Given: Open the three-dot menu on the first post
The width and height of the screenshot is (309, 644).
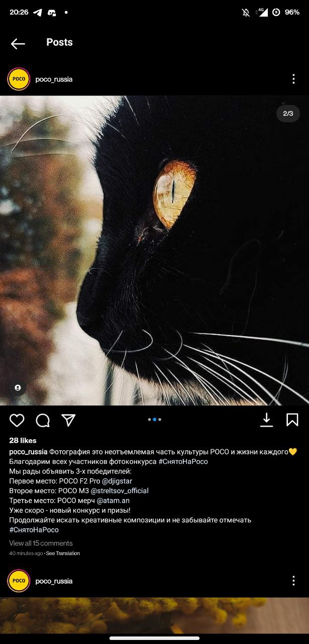Looking at the screenshot, I should tap(293, 79).
